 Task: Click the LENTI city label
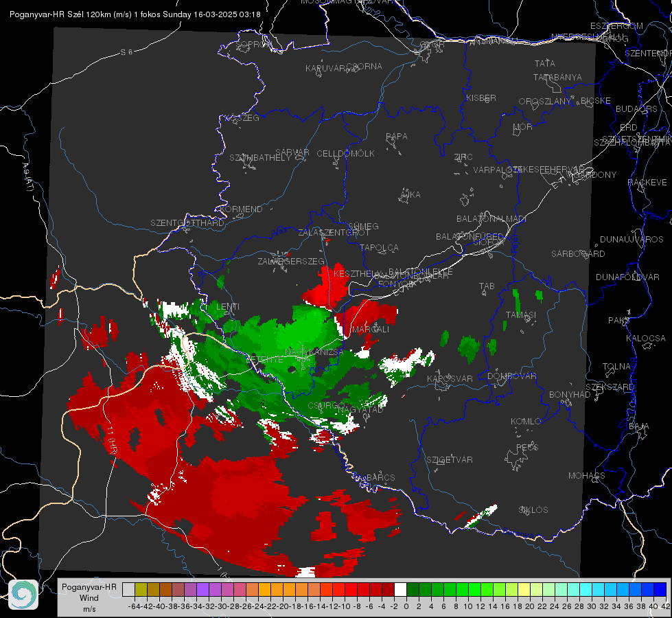[228, 307]
